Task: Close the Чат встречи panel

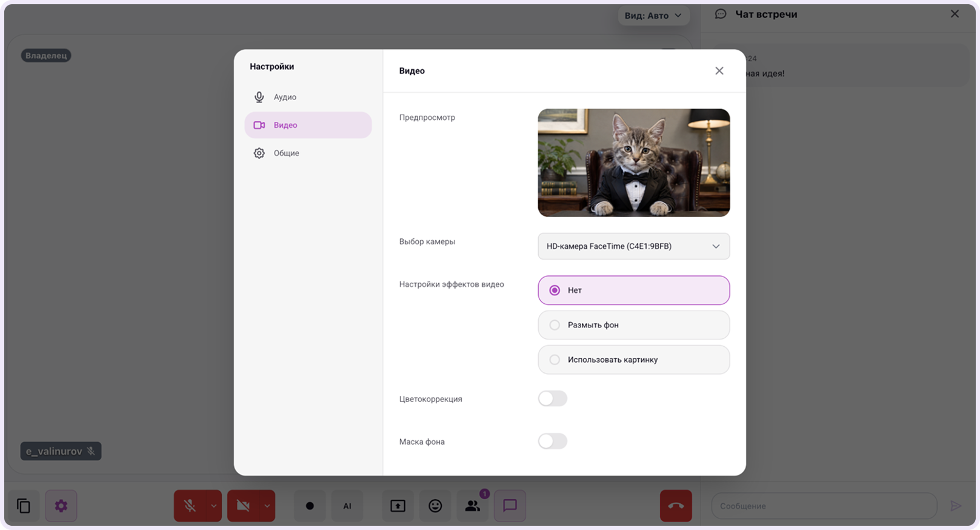Action: tap(955, 14)
